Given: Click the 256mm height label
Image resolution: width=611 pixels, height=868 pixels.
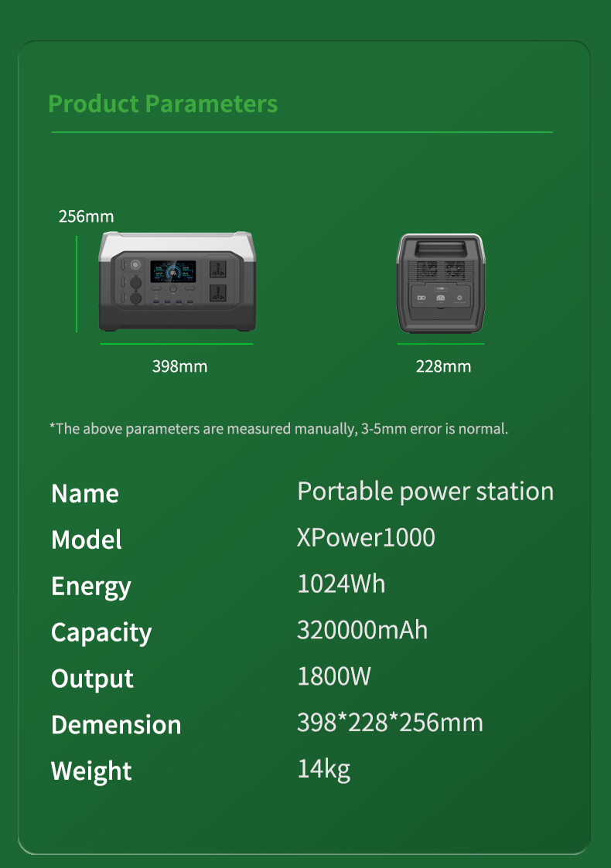Looking at the screenshot, I should click(x=86, y=216).
